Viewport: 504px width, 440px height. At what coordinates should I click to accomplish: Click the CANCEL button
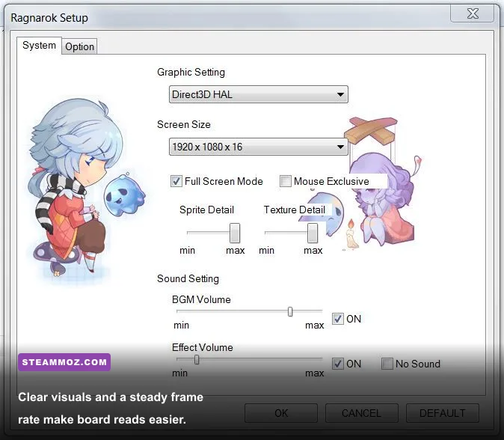(362, 413)
